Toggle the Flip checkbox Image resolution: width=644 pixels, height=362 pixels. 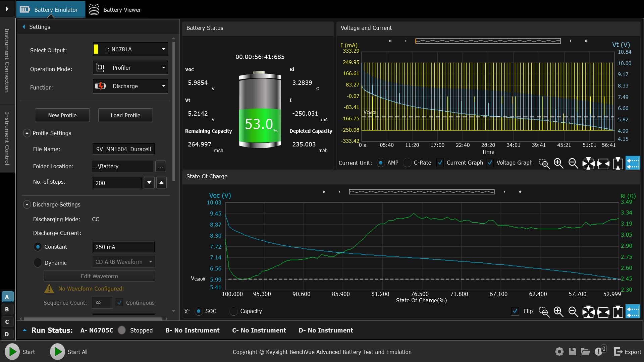(x=515, y=311)
